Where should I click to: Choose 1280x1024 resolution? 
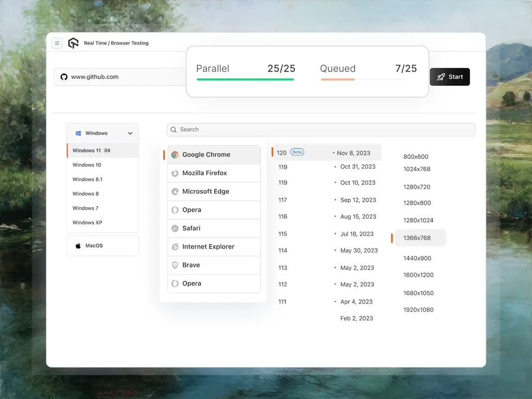[x=418, y=221]
